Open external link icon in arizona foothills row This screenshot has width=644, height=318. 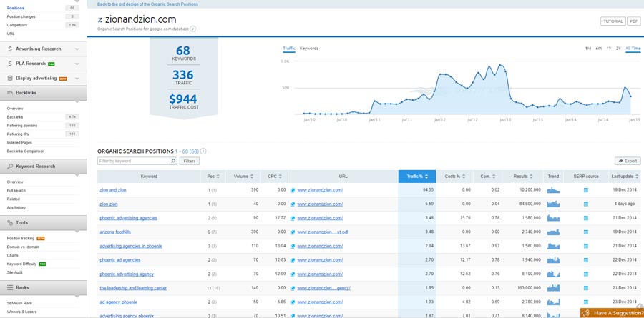pyautogui.click(x=293, y=232)
